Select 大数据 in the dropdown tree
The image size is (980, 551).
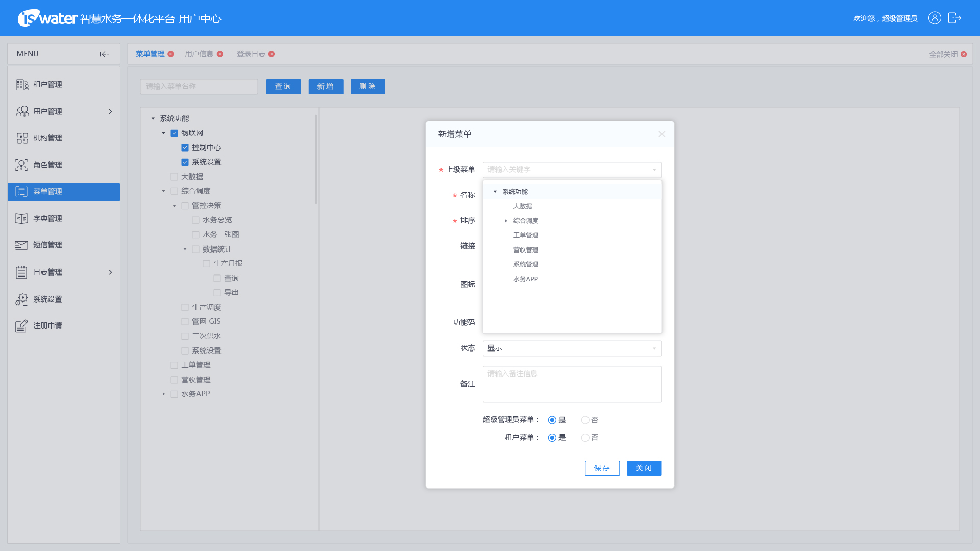[523, 207]
